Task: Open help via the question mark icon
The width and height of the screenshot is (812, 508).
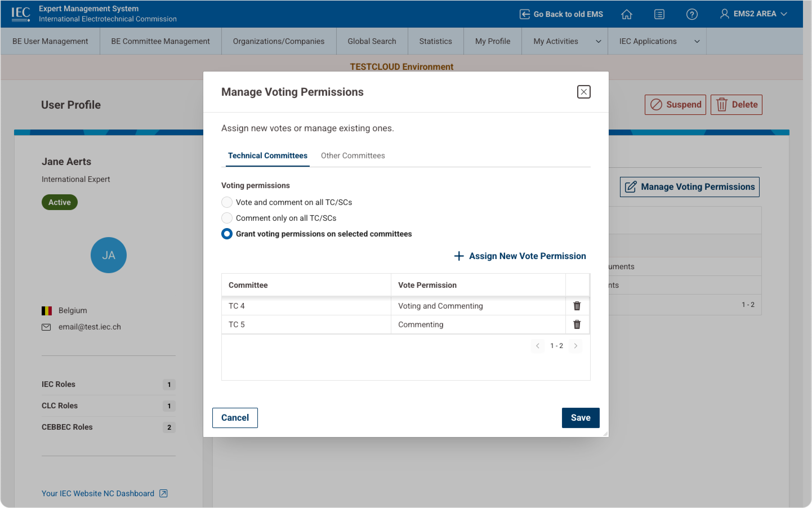Action: point(692,14)
